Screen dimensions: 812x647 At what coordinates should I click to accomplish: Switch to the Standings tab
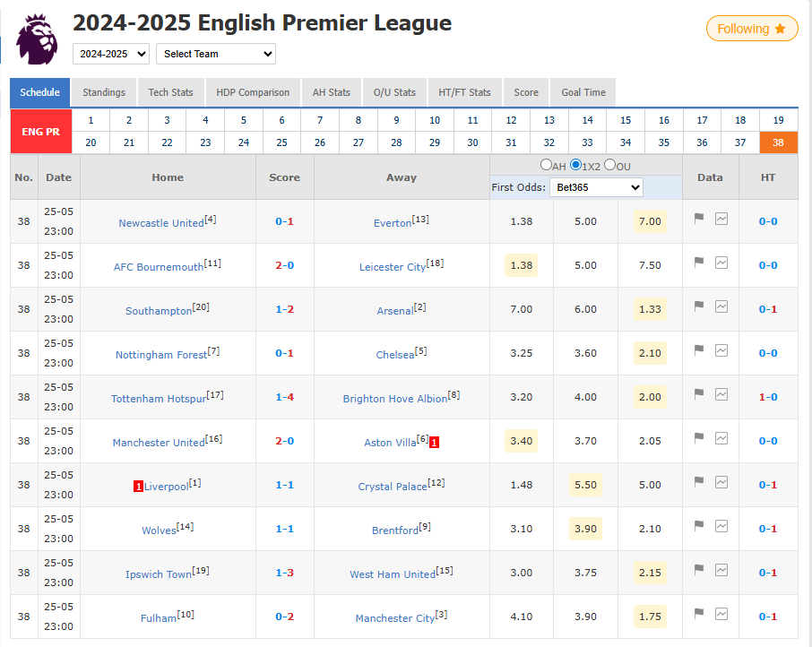[x=104, y=92]
